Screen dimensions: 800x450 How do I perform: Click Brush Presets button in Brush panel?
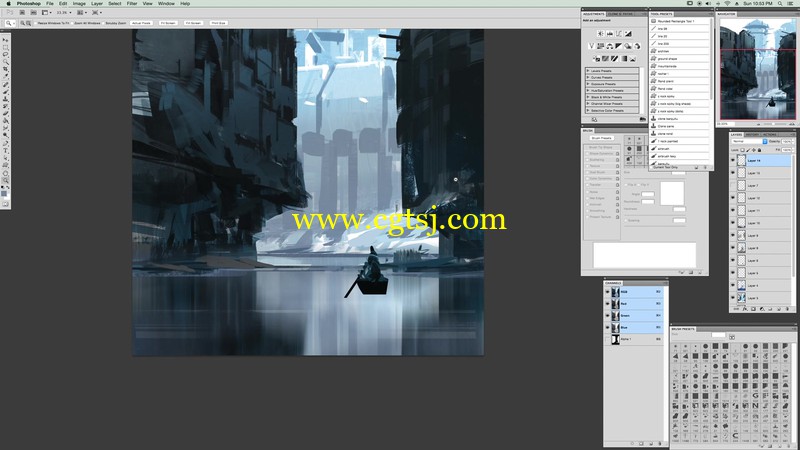point(602,138)
